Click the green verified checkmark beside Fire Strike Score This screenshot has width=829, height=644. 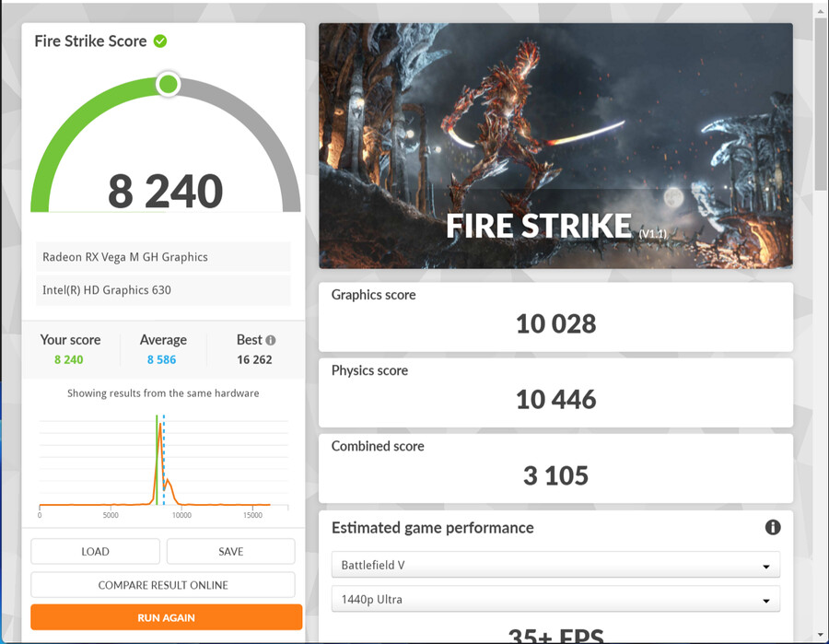pyautogui.click(x=159, y=41)
